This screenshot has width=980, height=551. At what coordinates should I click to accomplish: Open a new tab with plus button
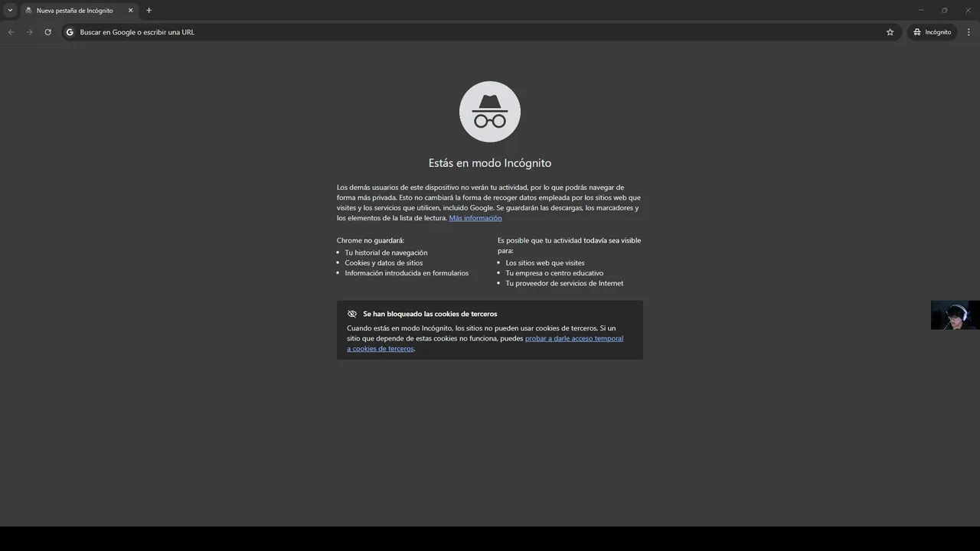click(x=149, y=11)
